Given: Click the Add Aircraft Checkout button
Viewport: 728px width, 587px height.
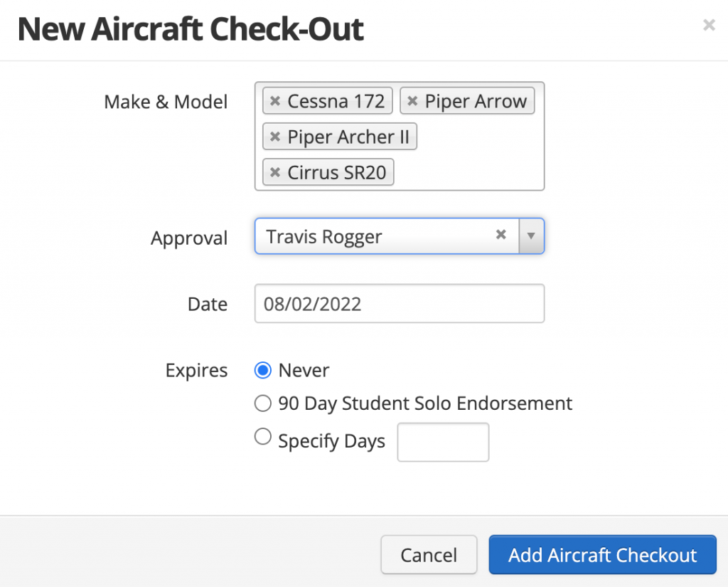Looking at the screenshot, I should [602, 555].
